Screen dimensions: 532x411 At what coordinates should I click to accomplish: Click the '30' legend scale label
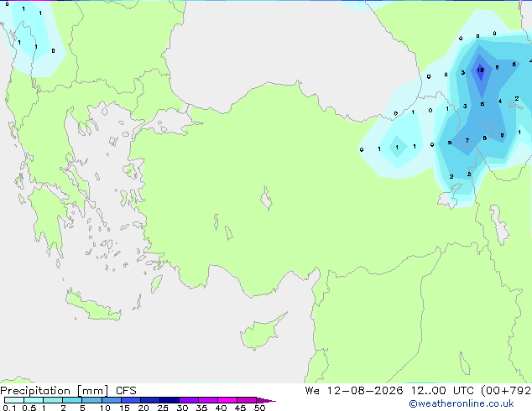pyautogui.click(x=182, y=408)
